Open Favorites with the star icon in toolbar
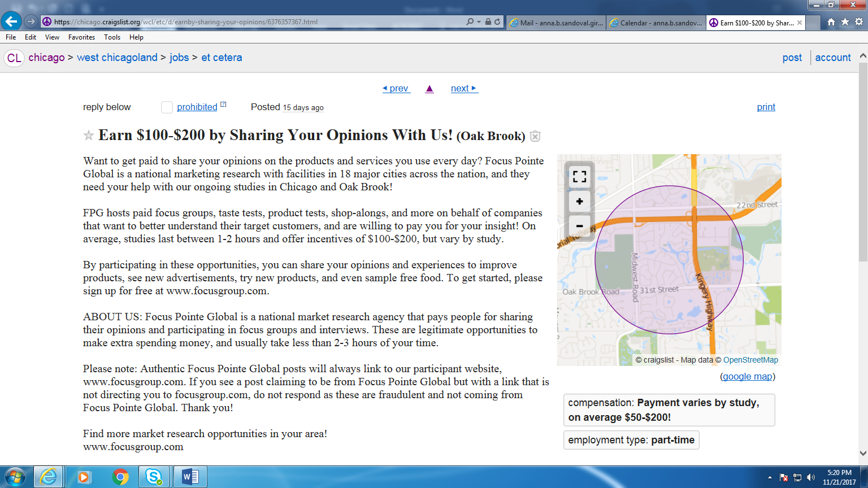The height and width of the screenshot is (488, 868). (845, 22)
